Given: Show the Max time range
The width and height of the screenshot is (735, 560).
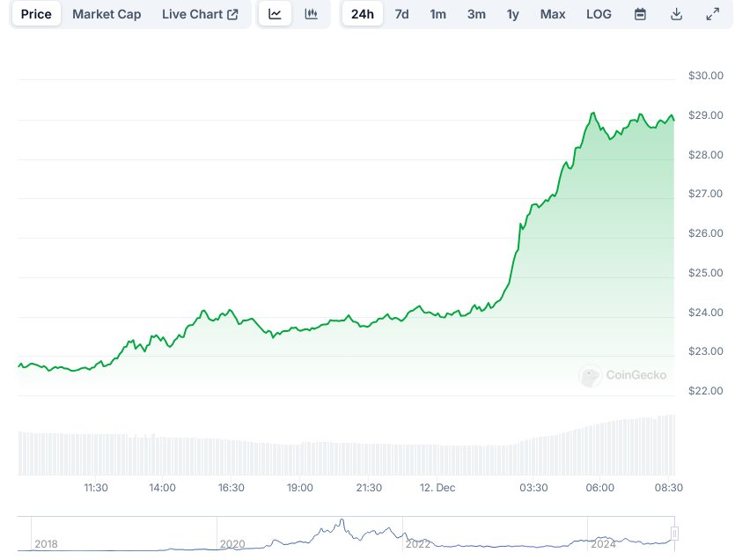Looking at the screenshot, I should click(553, 14).
